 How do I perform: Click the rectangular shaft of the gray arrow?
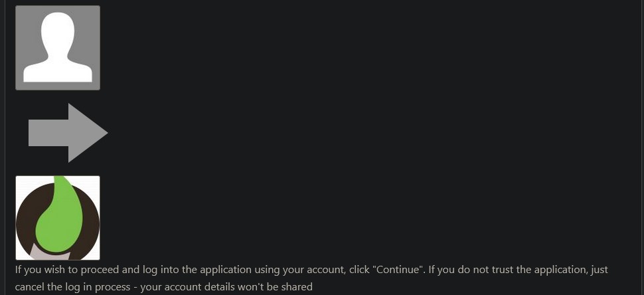coord(48,133)
